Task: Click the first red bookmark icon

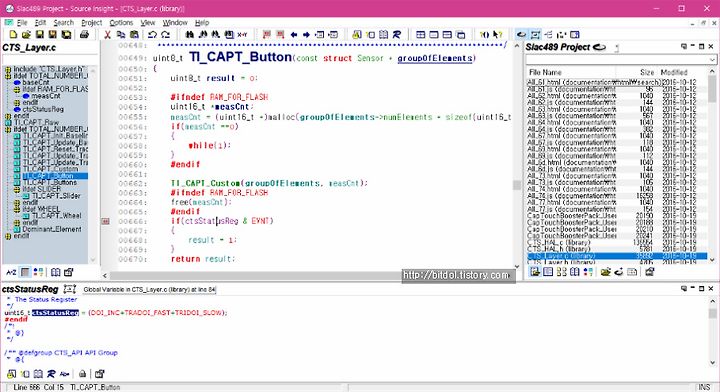Action: (x=267, y=34)
